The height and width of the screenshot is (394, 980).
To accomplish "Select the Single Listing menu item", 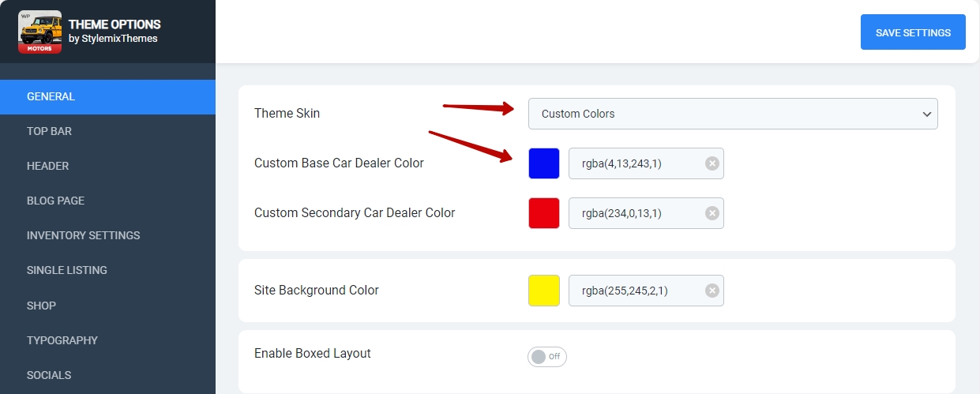I will [x=66, y=270].
